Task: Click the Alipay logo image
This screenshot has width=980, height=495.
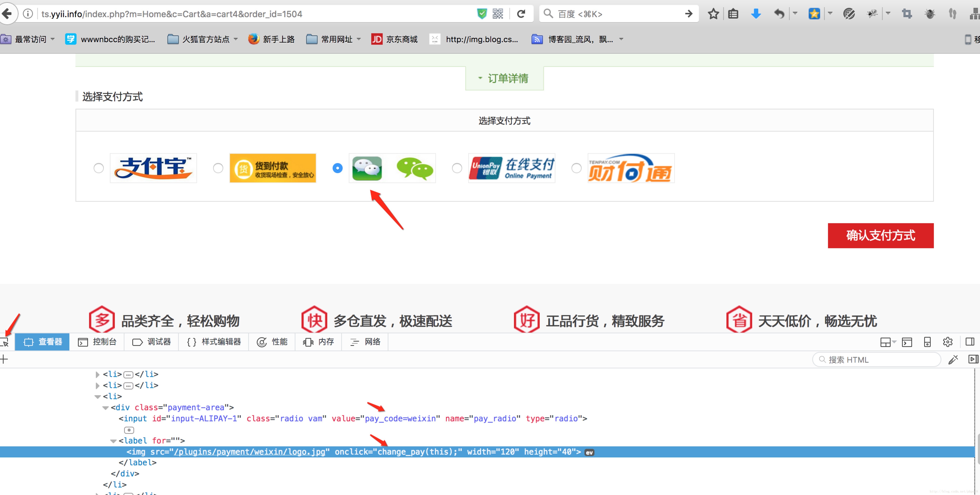Action: click(153, 168)
